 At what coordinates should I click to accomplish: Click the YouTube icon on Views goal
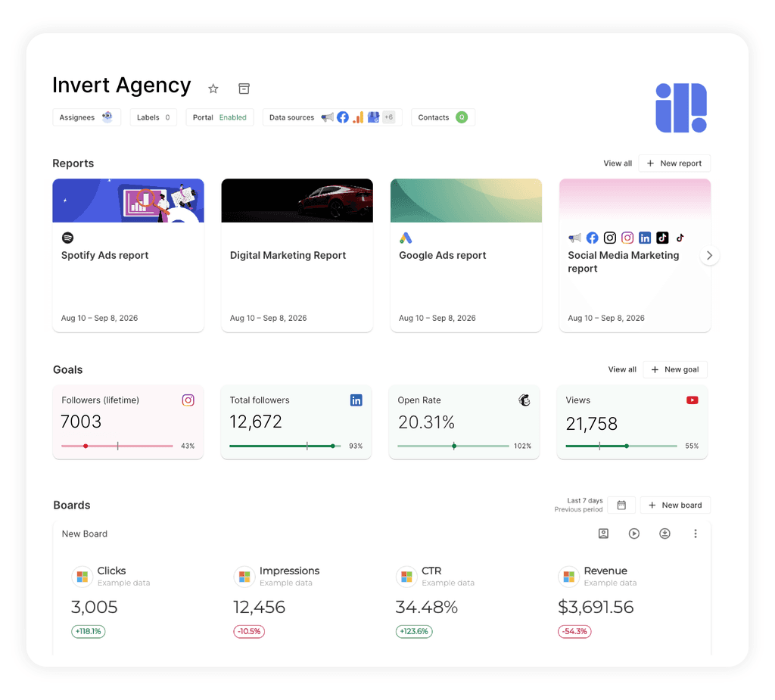pos(692,400)
